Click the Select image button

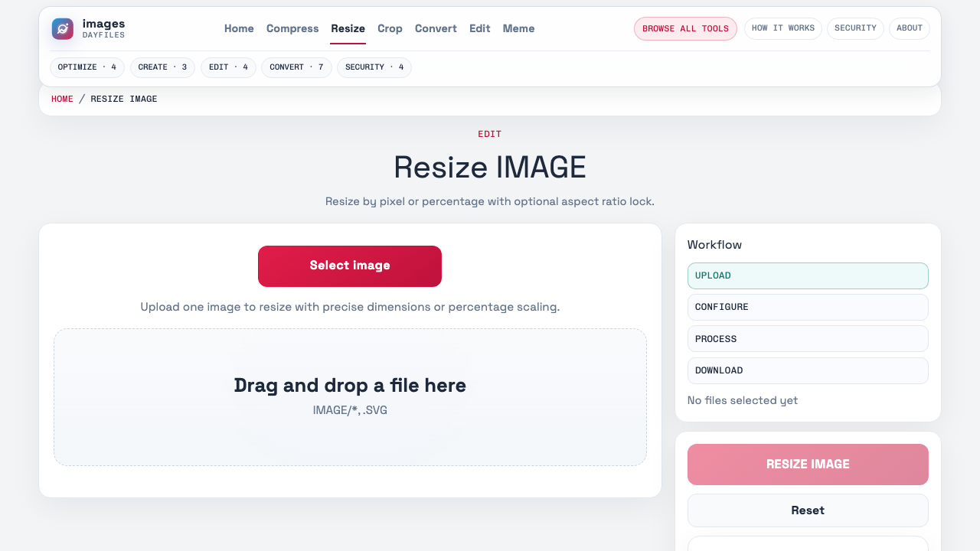349,266
